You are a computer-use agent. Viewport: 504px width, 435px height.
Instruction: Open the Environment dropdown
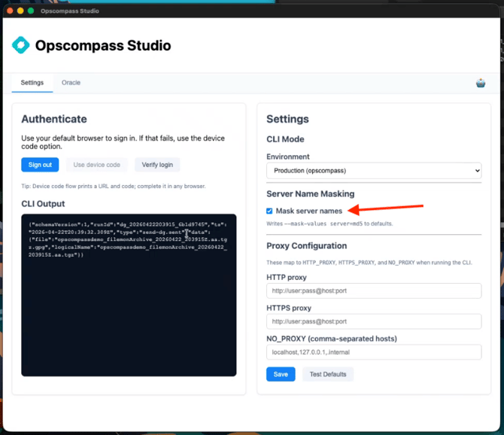point(373,171)
